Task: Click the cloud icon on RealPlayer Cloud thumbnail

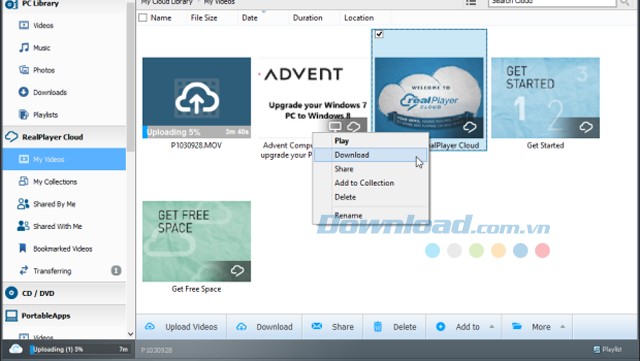Action: tap(470, 127)
